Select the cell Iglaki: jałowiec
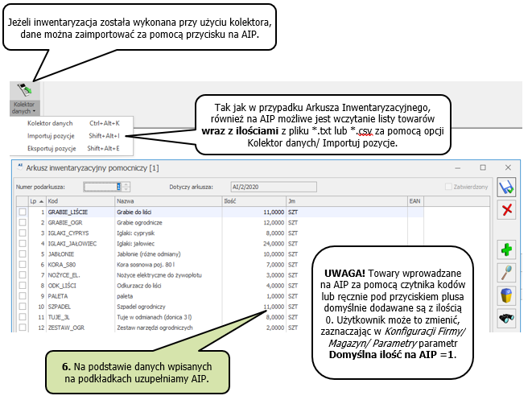The image size is (532, 404). tap(168, 244)
